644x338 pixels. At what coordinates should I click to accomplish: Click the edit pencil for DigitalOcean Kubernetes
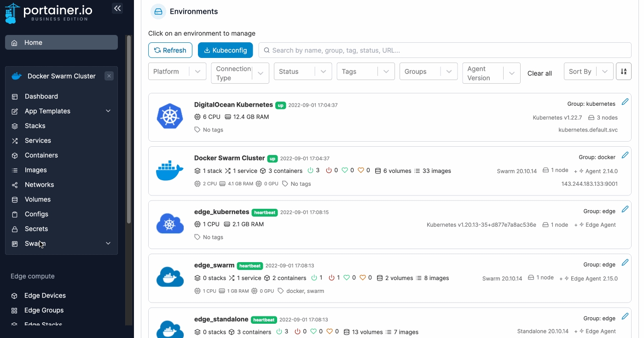(625, 102)
